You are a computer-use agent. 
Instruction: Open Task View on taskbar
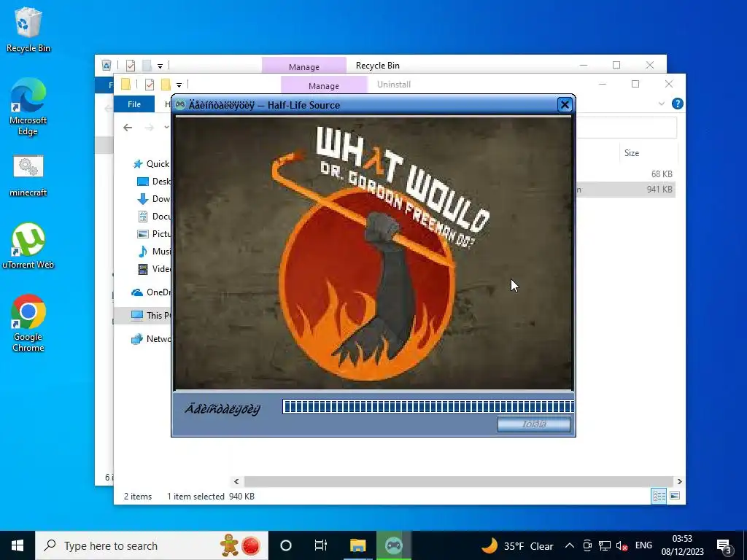[x=321, y=545]
